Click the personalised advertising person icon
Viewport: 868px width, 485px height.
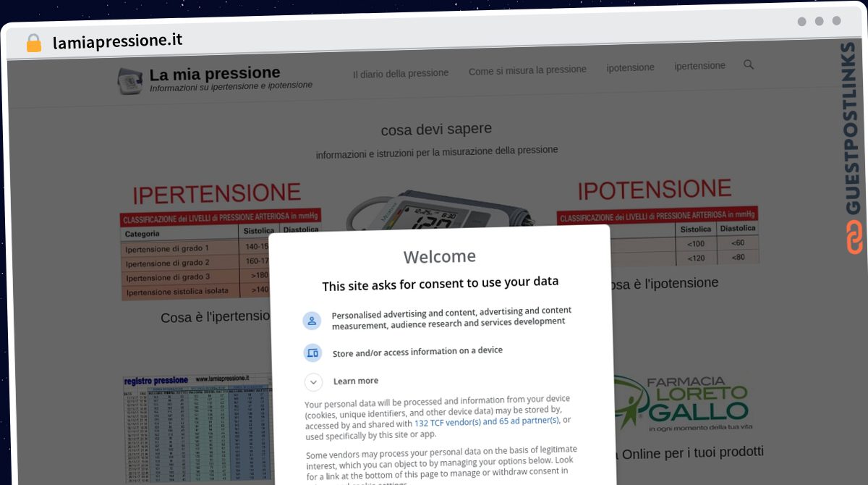click(x=312, y=321)
